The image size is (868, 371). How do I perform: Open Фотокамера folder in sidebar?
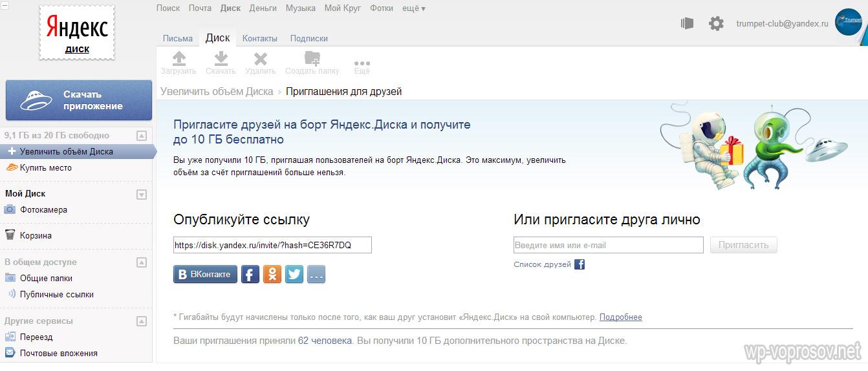pyautogui.click(x=43, y=209)
